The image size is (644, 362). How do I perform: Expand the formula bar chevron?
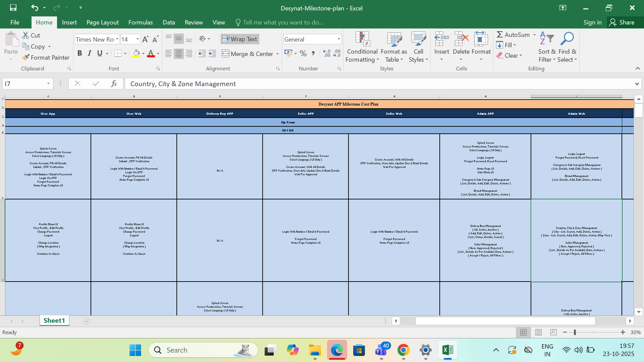637,84
